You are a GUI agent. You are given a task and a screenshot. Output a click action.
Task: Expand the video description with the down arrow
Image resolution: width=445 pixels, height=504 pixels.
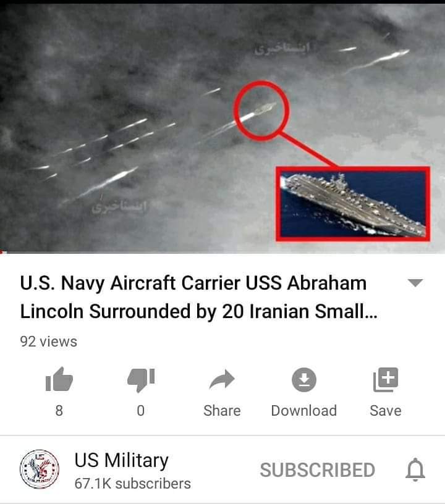coord(415,282)
